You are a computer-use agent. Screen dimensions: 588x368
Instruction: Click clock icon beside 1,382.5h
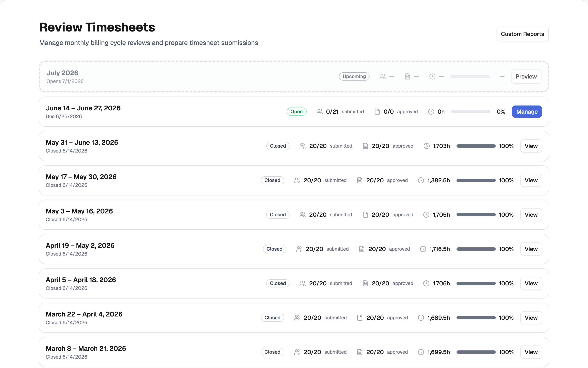421,180
